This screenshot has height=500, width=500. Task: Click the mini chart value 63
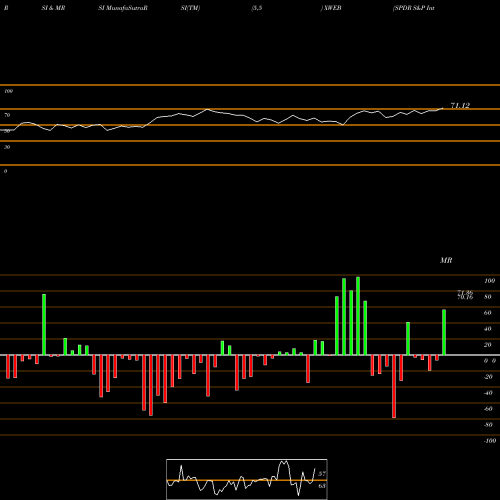[322, 486]
